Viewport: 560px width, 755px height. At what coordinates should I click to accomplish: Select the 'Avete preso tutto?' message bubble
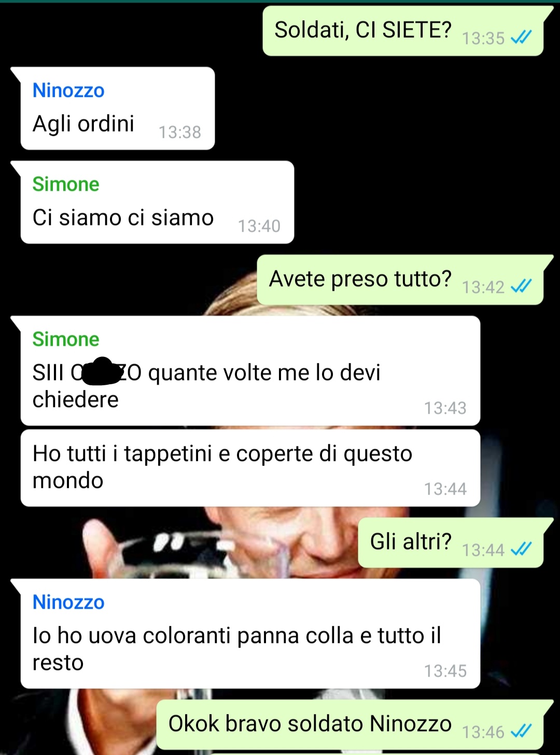pyautogui.click(x=400, y=279)
